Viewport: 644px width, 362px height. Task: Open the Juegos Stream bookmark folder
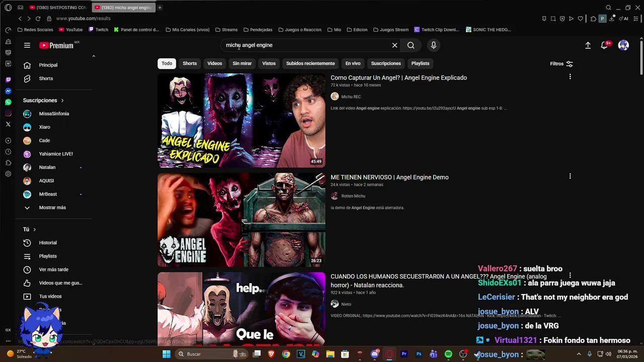[x=390, y=30]
